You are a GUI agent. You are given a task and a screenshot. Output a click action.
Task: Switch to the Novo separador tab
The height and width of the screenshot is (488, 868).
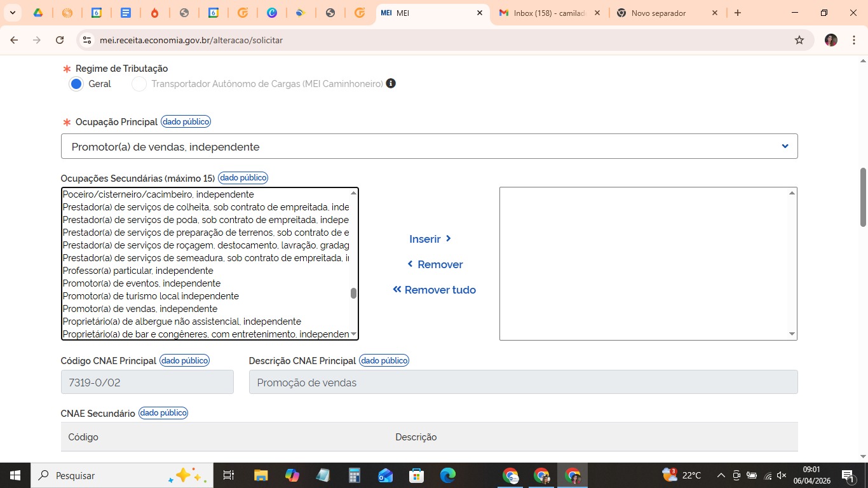pos(667,13)
